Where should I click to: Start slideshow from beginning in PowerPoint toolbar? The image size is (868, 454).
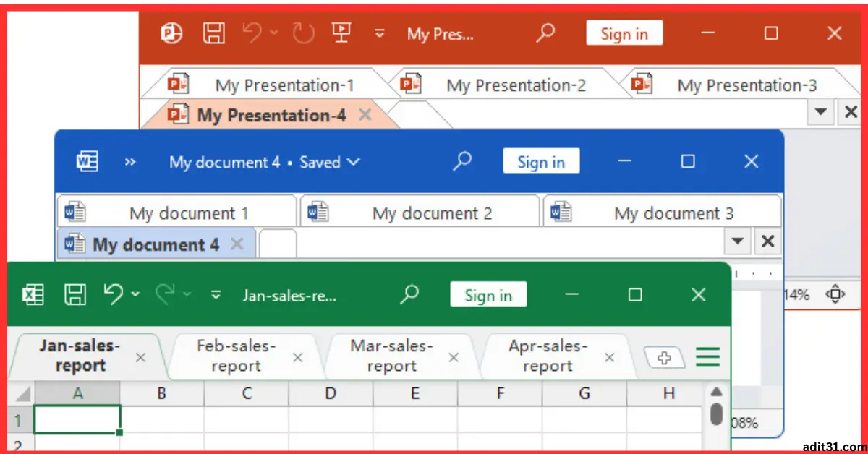coord(341,33)
